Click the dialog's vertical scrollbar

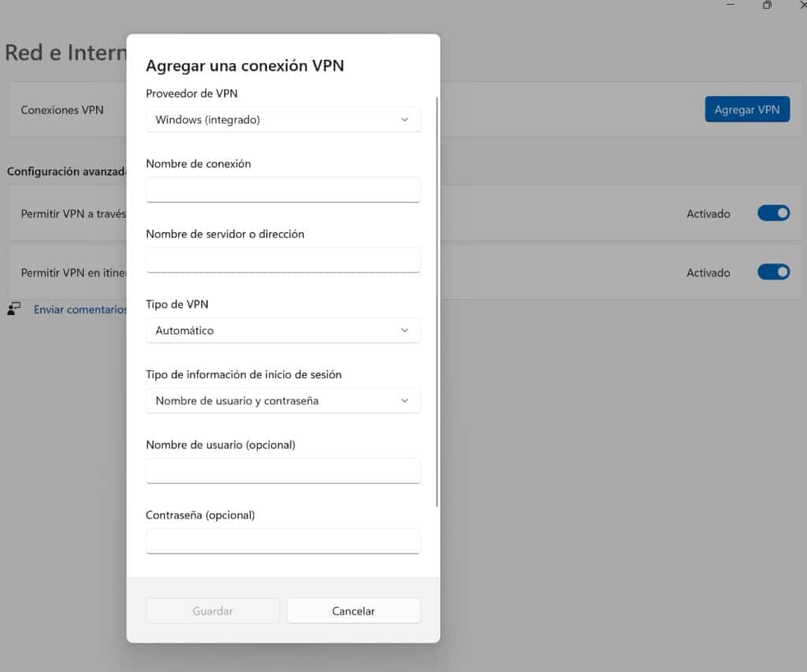click(x=437, y=301)
